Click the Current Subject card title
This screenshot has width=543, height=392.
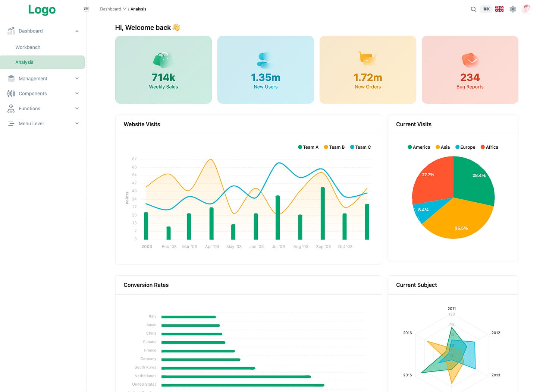(x=416, y=285)
